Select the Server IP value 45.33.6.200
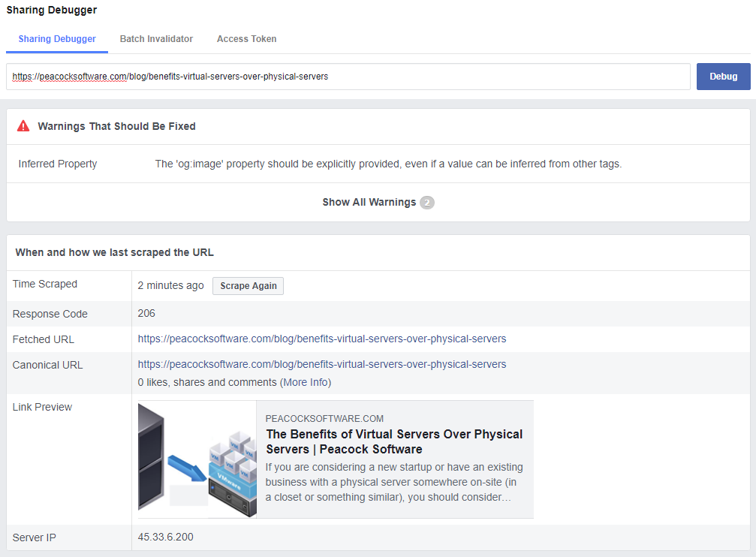Screen dimensions: 756x557 click(165, 537)
